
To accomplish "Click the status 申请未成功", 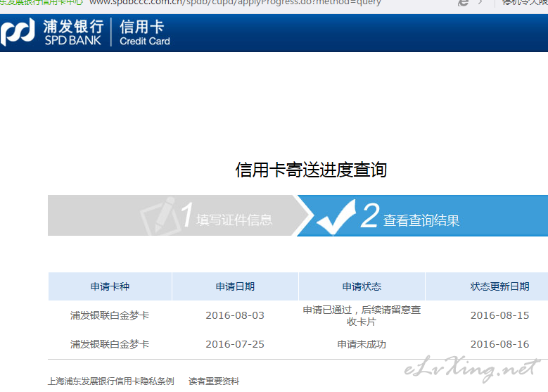I will (362, 344).
